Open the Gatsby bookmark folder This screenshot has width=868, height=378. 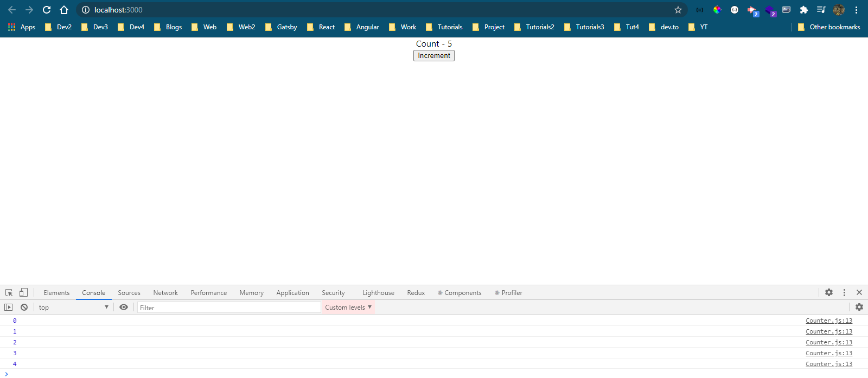click(x=281, y=27)
